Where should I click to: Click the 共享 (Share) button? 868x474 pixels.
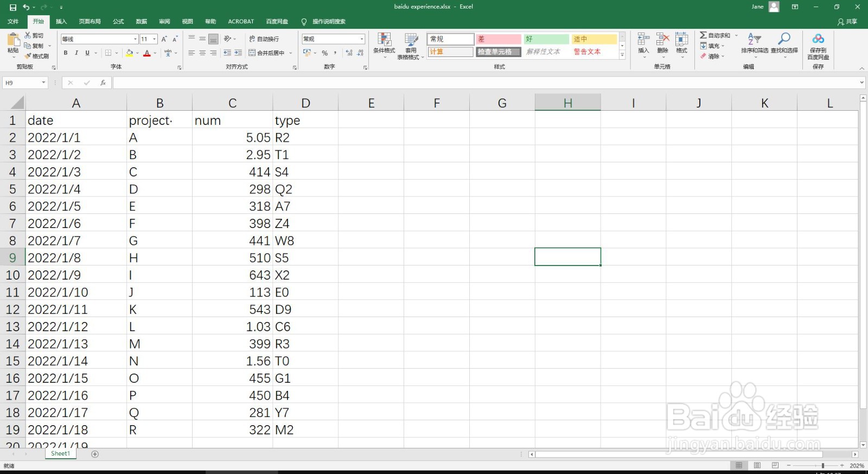click(x=847, y=22)
